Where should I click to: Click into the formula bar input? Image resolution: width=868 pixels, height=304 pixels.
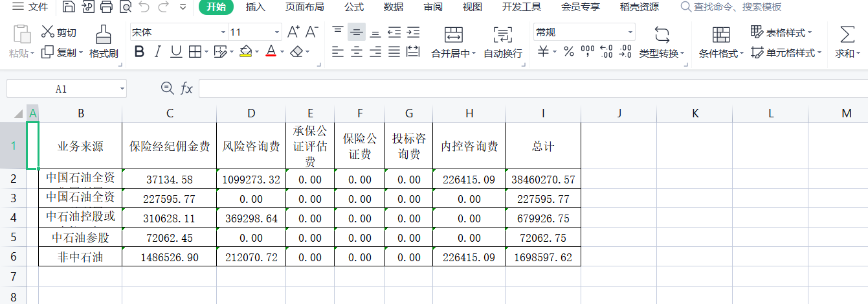coord(533,89)
